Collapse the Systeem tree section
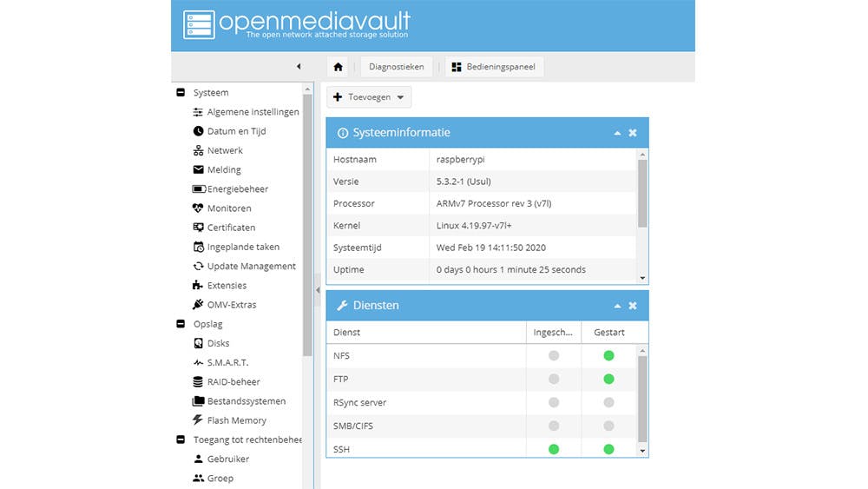868x489 pixels. [x=181, y=92]
